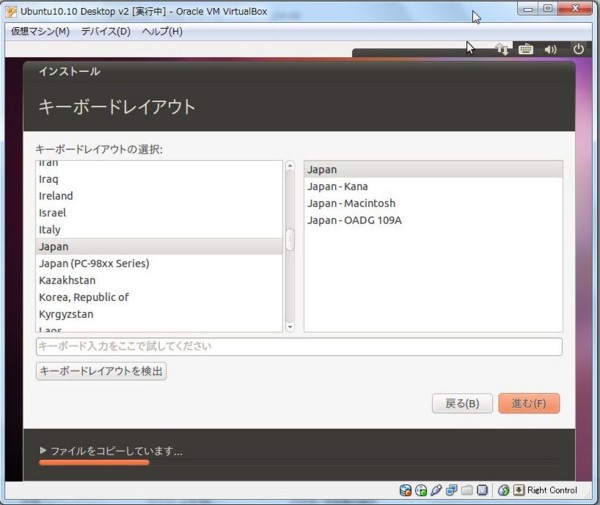Select Ireland in the country list
This screenshot has width=600, height=505.
(x=159, y=196)
